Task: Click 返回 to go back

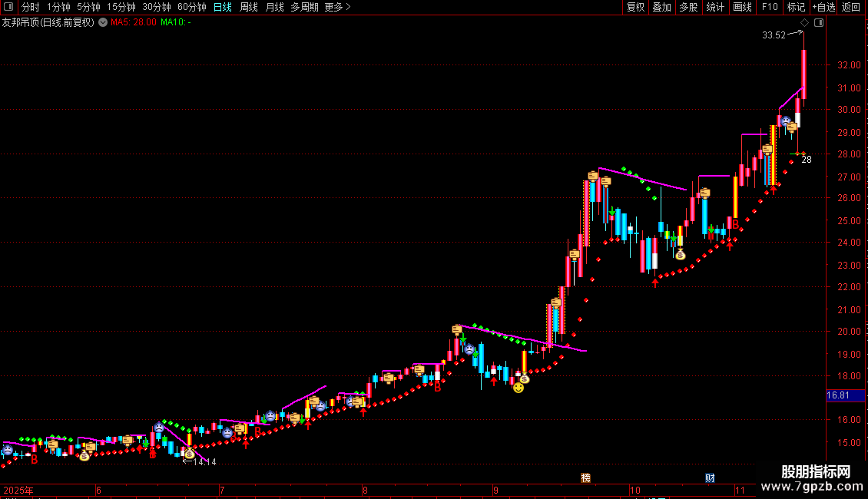Action: pyautogui.click(x=851, y=7)
